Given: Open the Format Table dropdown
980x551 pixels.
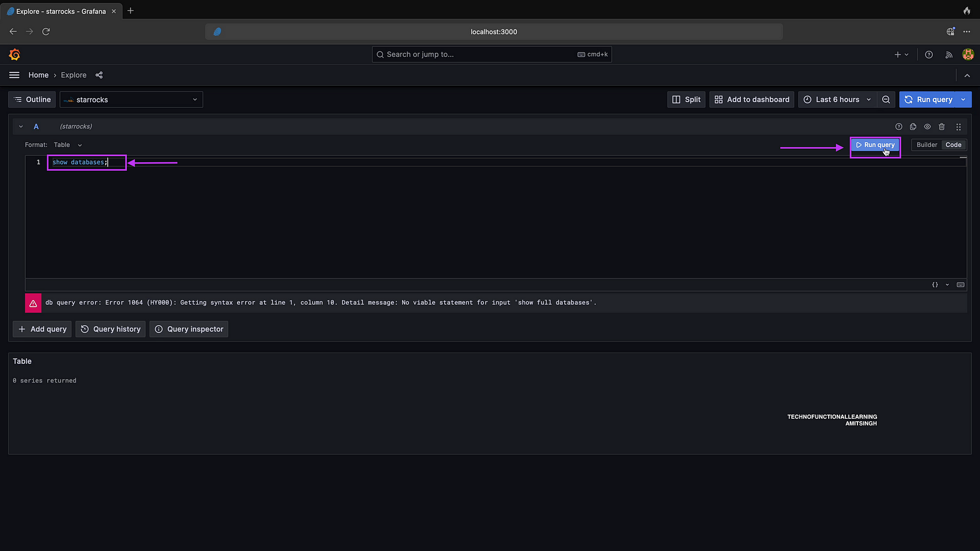Looking at the screenshot, I should pos(67,145).
